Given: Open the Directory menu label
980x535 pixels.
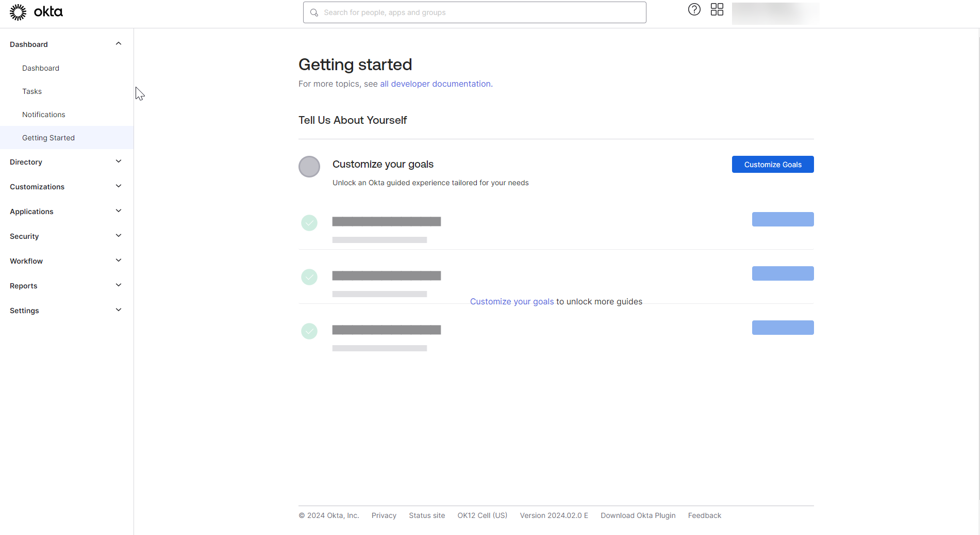Looking at the screenshot, I should click(x=26, y=162).
